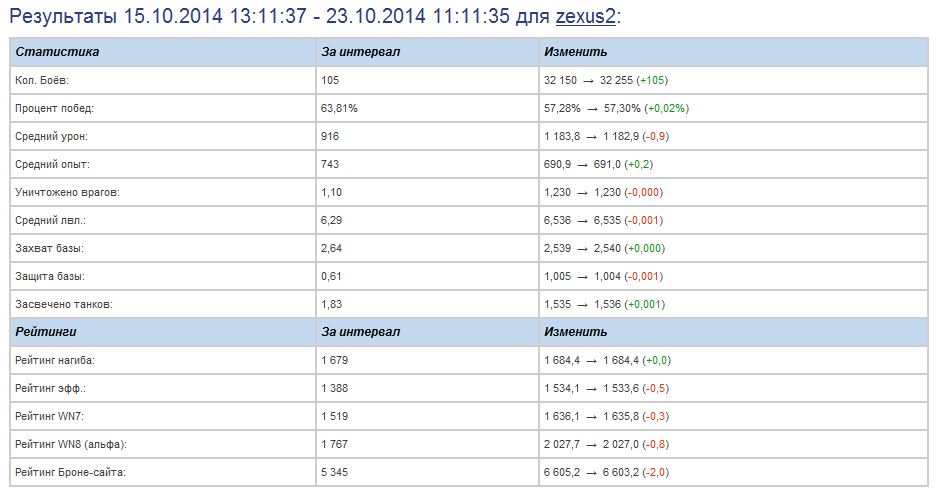Click the 'Рейтинг эфф.:' label
Screen dimensions: 941x495
tap(50, 389)
